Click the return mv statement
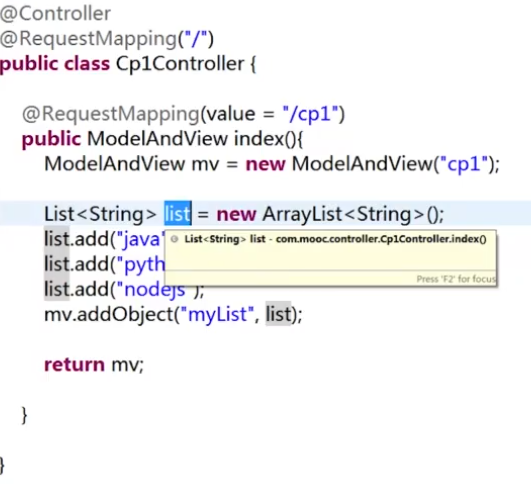This screenshot has width=531, height=484. (94, 365)
